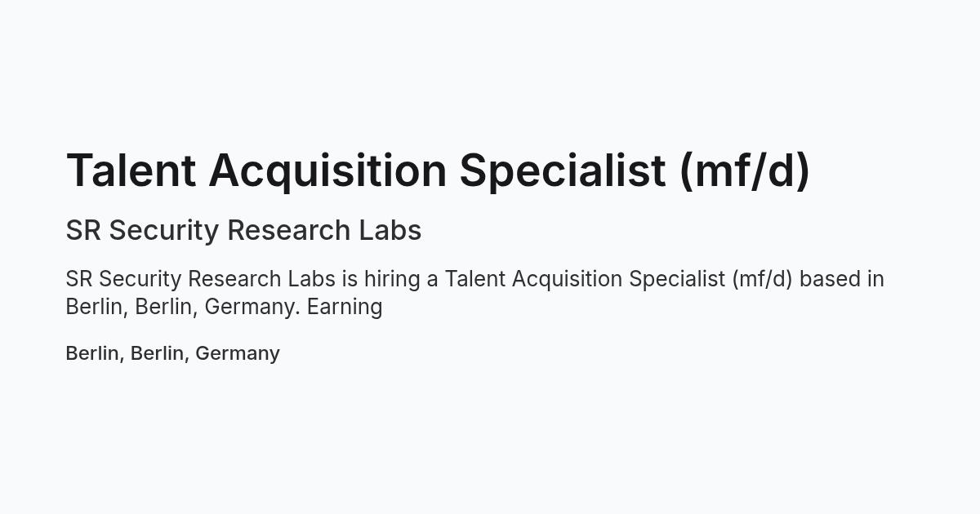Click (mf/d) inside the description paragraph

(x=763, y=279)
